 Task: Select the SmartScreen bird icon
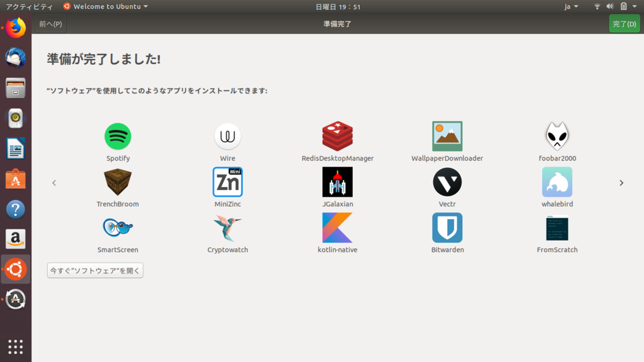118,228
